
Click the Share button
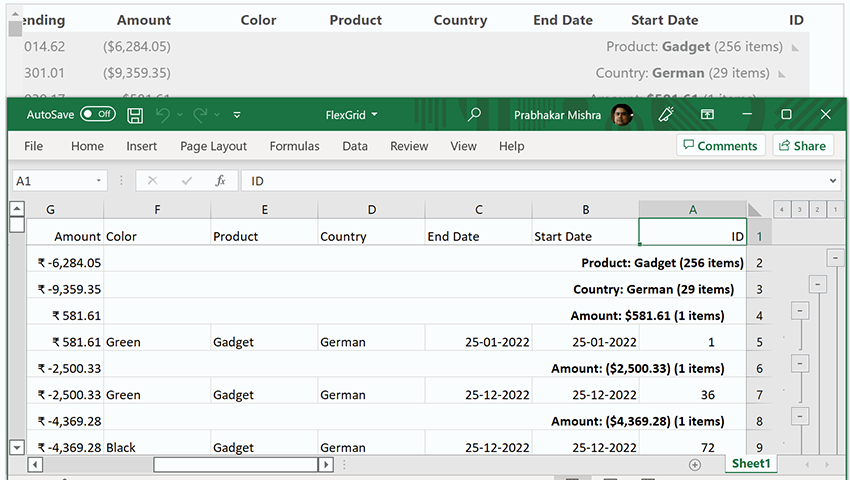[x=801, y=146]
